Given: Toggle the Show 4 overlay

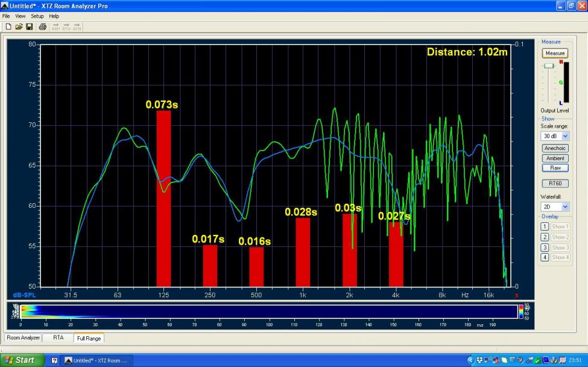Looking at the screenshot, I should [x=560, y=257].
